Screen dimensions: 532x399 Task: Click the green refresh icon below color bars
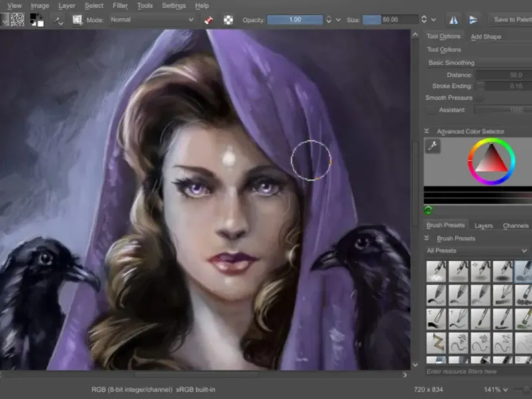[x=428, y=211]
